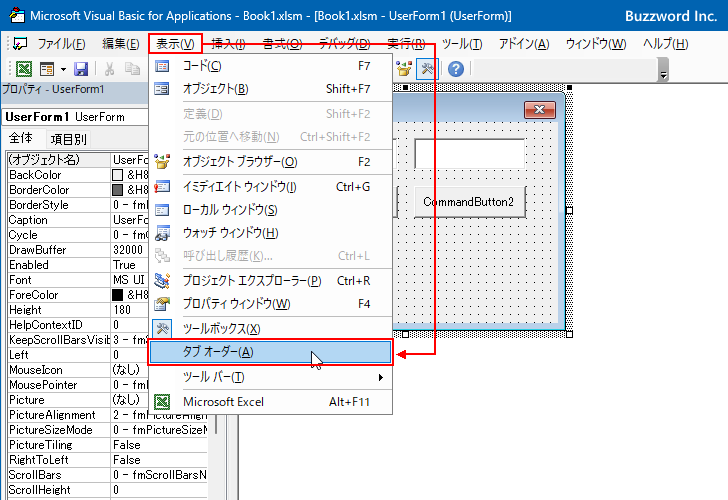Open the ファイル(F) menu
This screenshot has width=728, height=500.
click(61, 44)
